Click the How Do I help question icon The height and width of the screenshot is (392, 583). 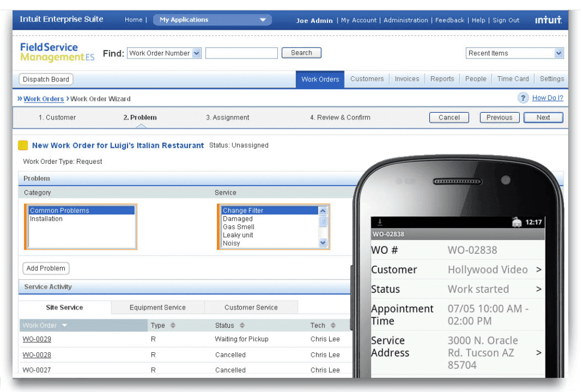[523, 98]
